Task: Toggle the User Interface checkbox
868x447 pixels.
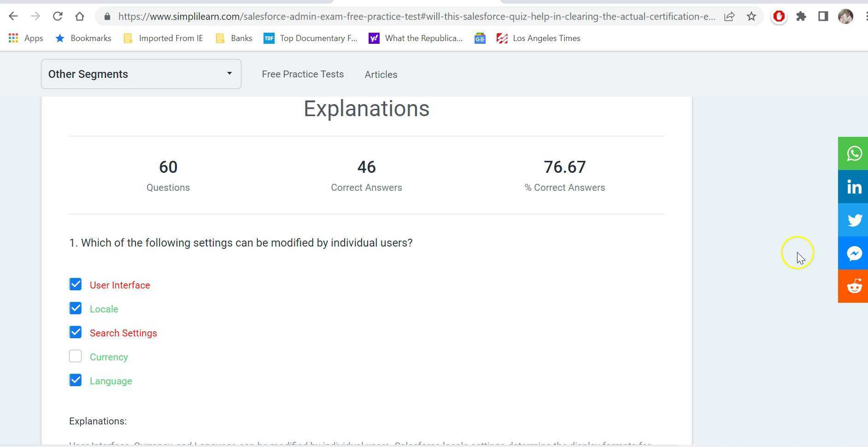Action: click(x=76, y=284)
